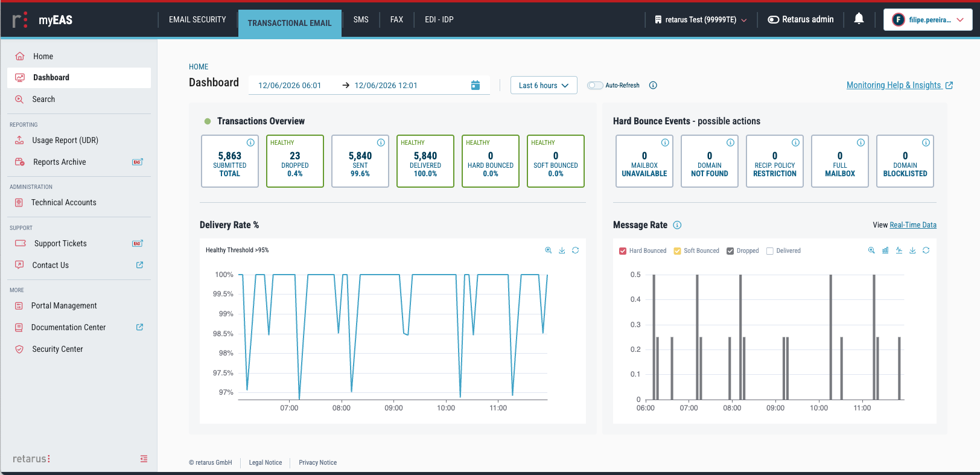Click the Real-Time Data link
The image size is (980, 475).
click(x=913, y=225)
